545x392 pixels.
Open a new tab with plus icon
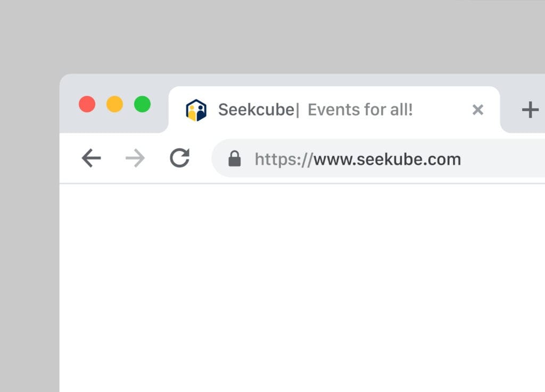[530, 110]
